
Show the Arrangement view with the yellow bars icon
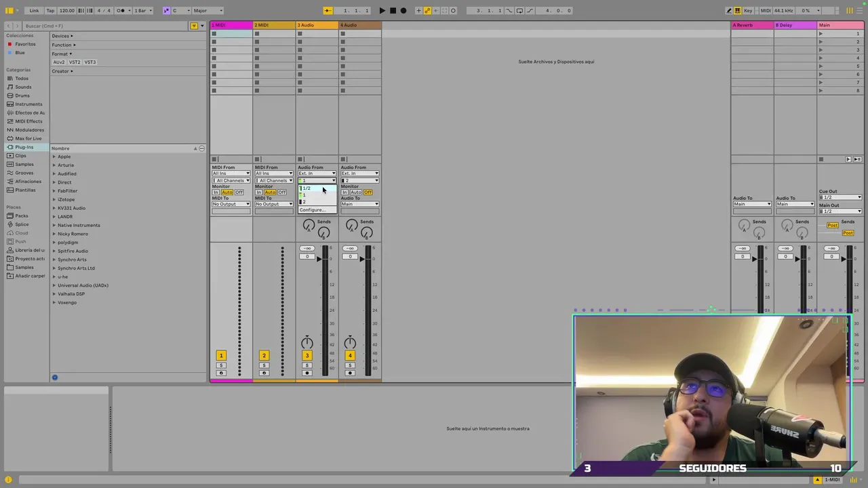click(x=849, y=10)
